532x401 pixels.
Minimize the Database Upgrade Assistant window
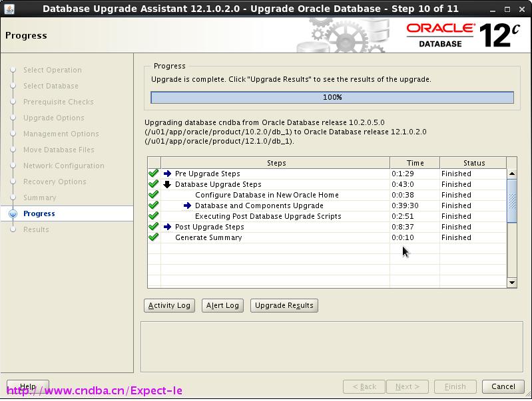[x=493, y=9]
